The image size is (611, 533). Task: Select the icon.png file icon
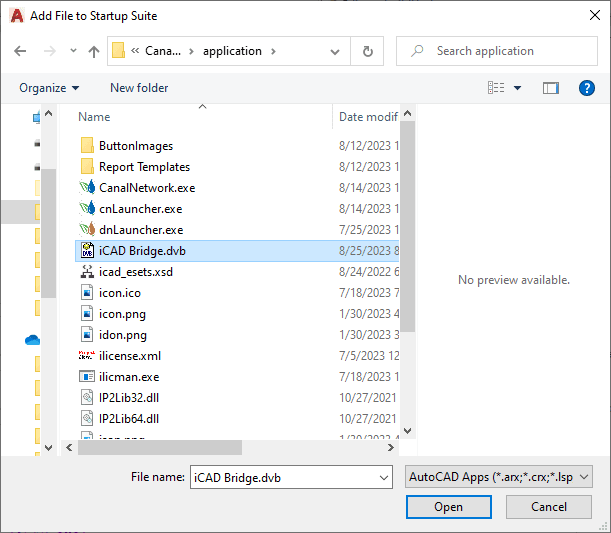tap(87, 314)
